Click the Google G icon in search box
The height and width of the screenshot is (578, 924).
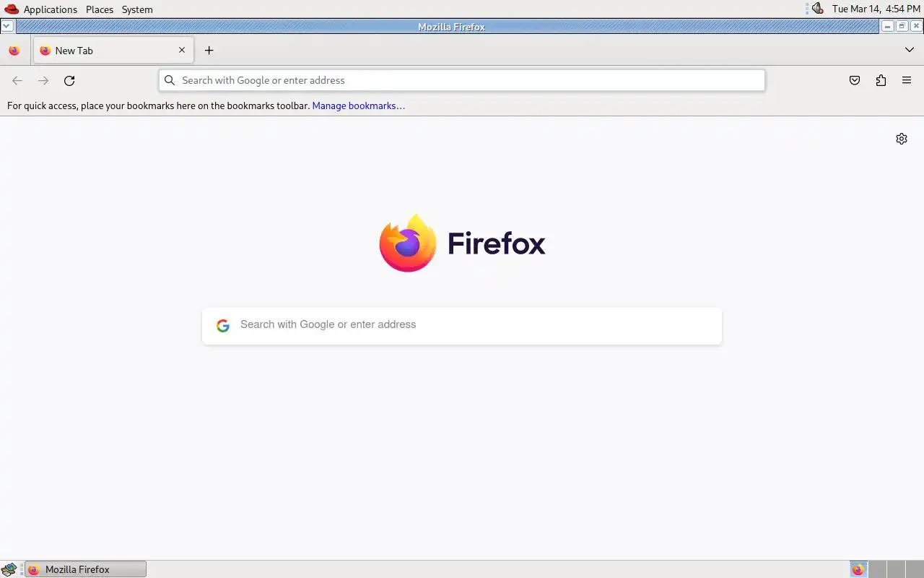tap(223, 326)
